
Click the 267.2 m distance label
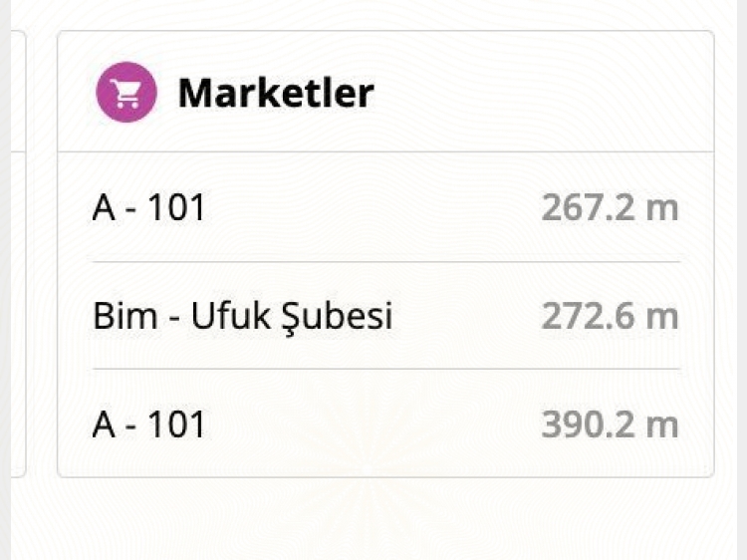pos(610,208)
